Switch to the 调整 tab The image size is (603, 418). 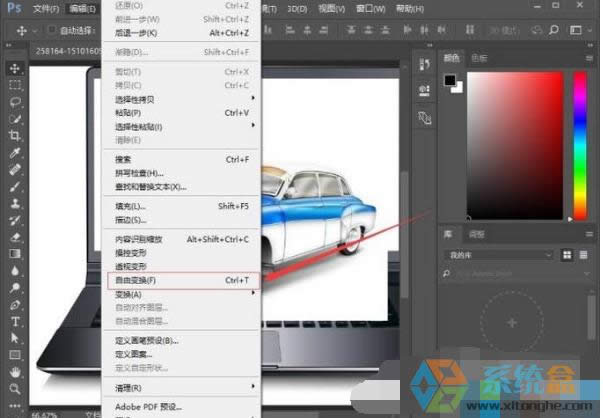(x=477, y=234)
